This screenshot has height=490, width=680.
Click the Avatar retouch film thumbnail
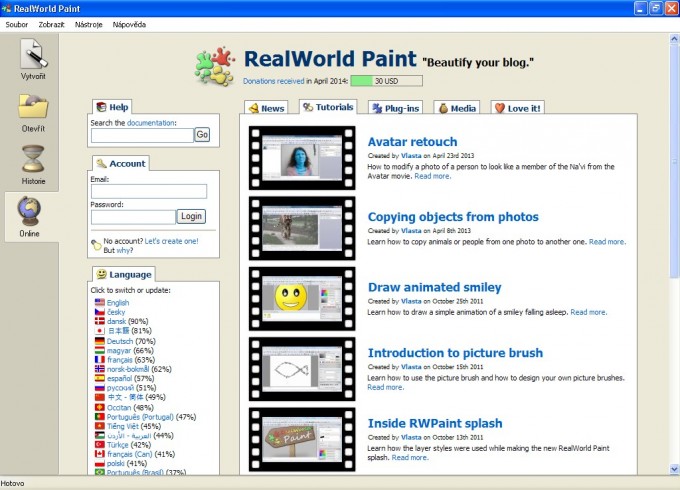coord(302,158)
